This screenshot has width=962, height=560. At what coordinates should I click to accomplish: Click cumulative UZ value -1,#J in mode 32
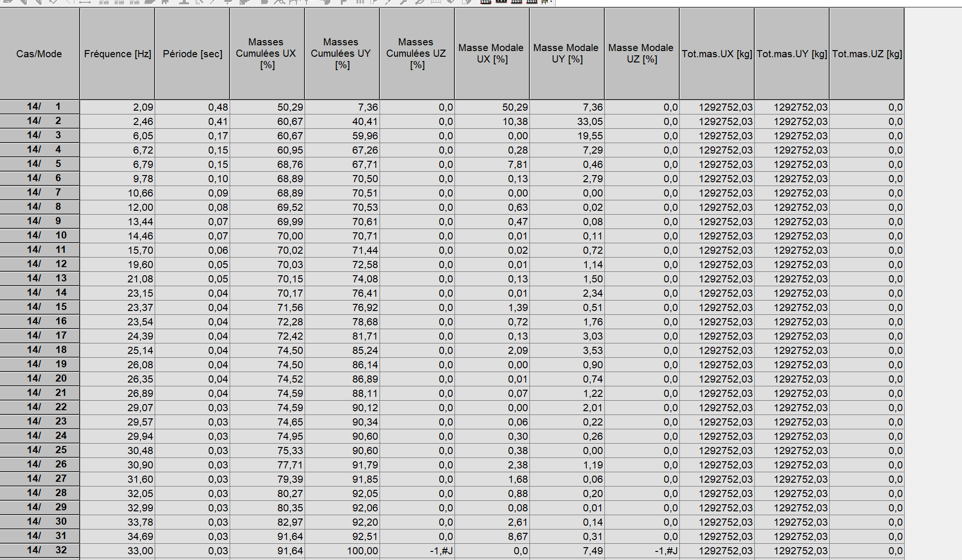pos(417,551)
